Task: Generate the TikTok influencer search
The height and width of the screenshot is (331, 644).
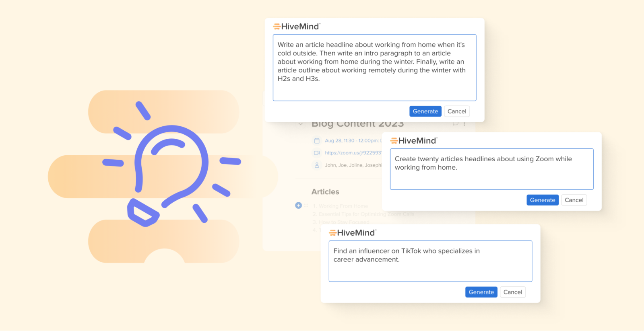Action: pyautogui.click(x=481, y=292)
